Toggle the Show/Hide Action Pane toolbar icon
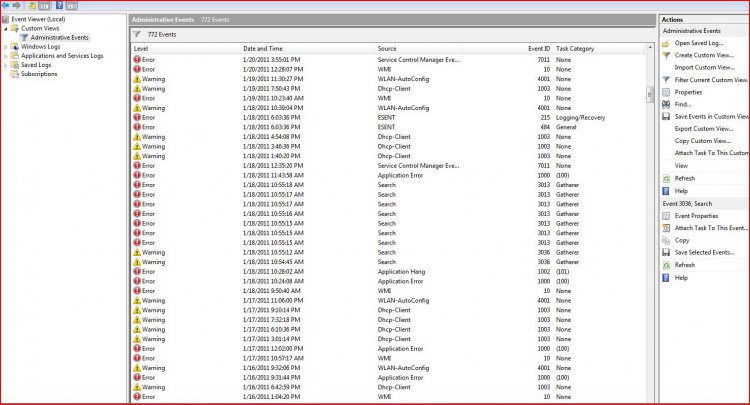This screenshot has width=750, height=405. pyautogui.click(x=72, y=6)
